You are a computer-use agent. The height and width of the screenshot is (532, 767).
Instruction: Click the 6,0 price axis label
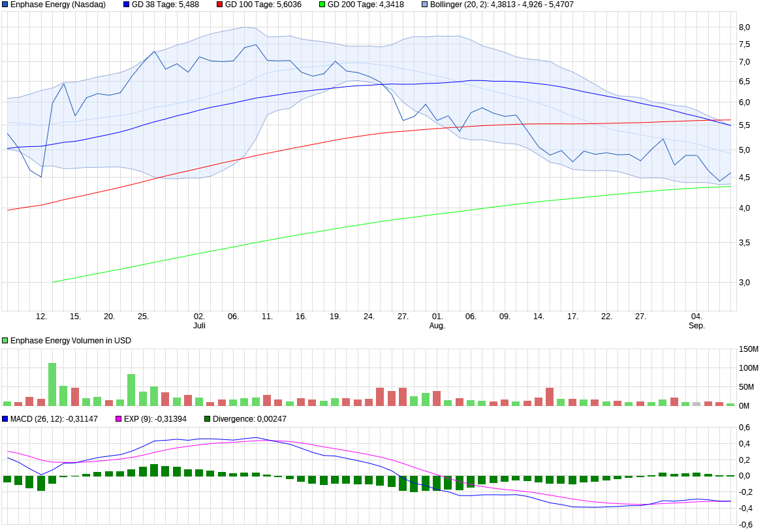[744, 102]
